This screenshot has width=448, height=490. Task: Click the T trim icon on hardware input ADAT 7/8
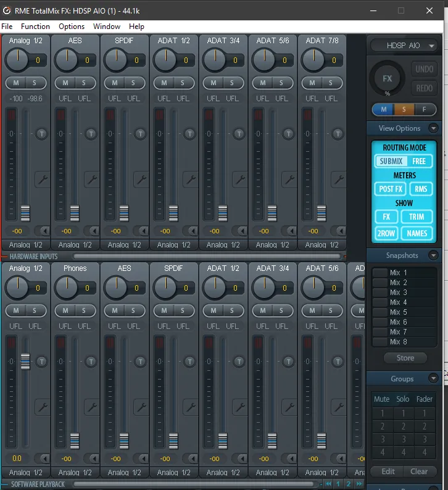click(338, 134)
